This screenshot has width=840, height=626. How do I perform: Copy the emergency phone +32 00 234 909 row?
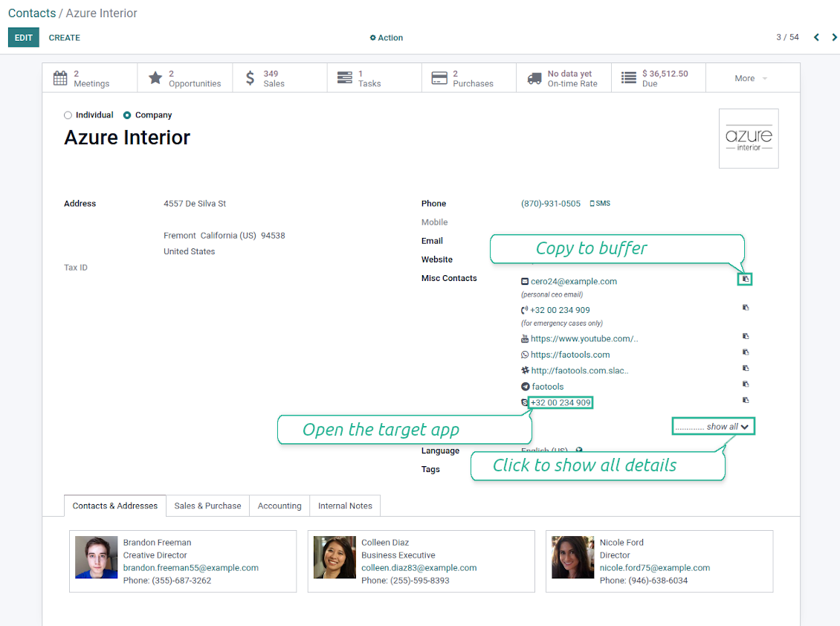tap(745, 308)
